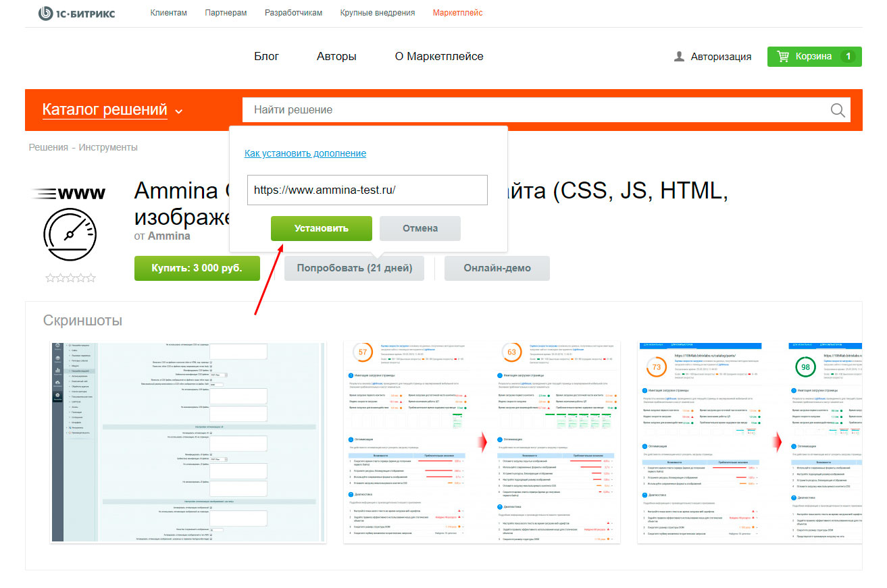Open the Клиентам menu item
887x588 pixels.
168,13
